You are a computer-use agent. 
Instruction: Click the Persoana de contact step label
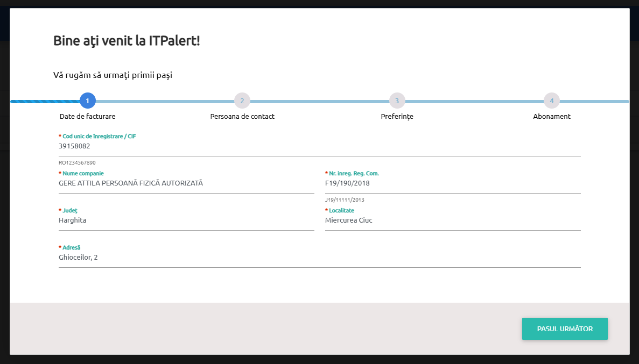242,117
